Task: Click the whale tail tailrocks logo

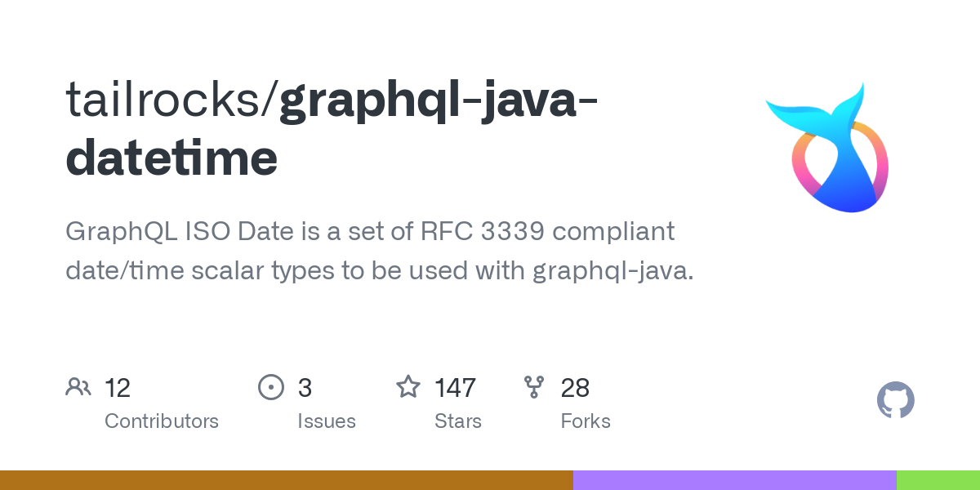Action: tap(826, 148)
